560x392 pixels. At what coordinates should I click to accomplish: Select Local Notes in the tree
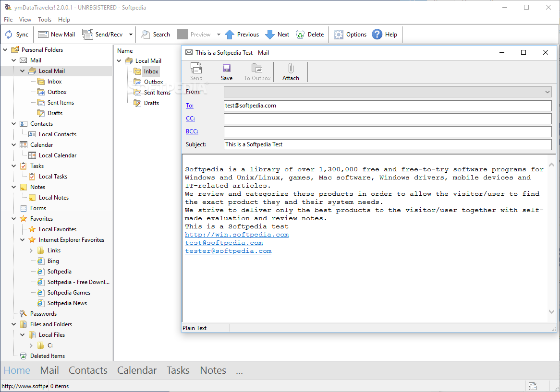point(54,198)
